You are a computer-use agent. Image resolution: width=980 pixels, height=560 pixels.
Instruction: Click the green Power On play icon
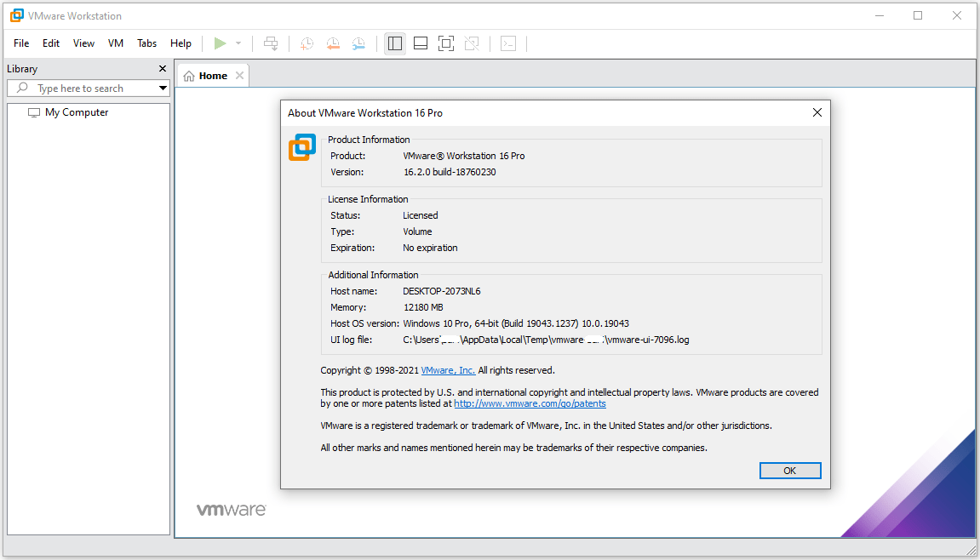(x=220, y=43)
